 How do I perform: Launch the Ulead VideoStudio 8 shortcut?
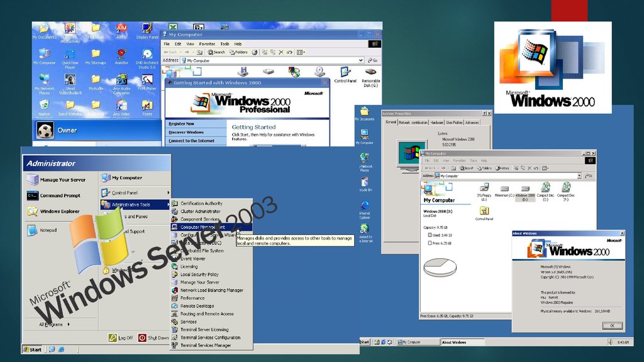[70, 85]
